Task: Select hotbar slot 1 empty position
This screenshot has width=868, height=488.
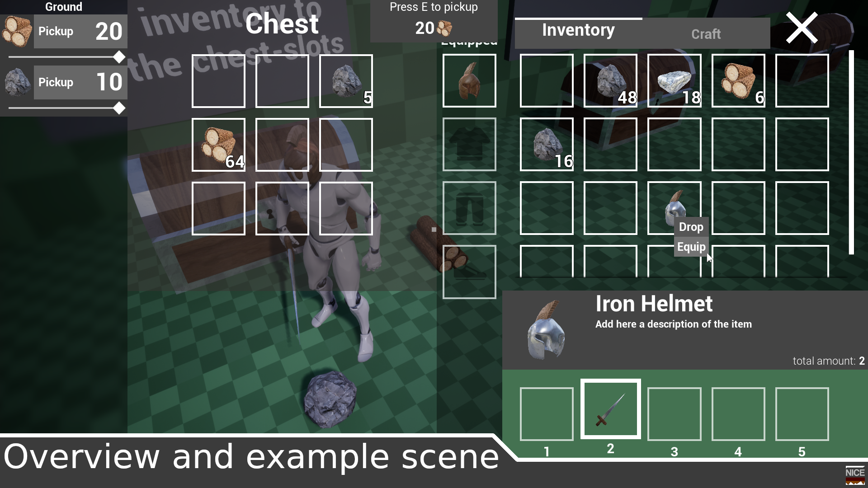Action: (547, 413)
